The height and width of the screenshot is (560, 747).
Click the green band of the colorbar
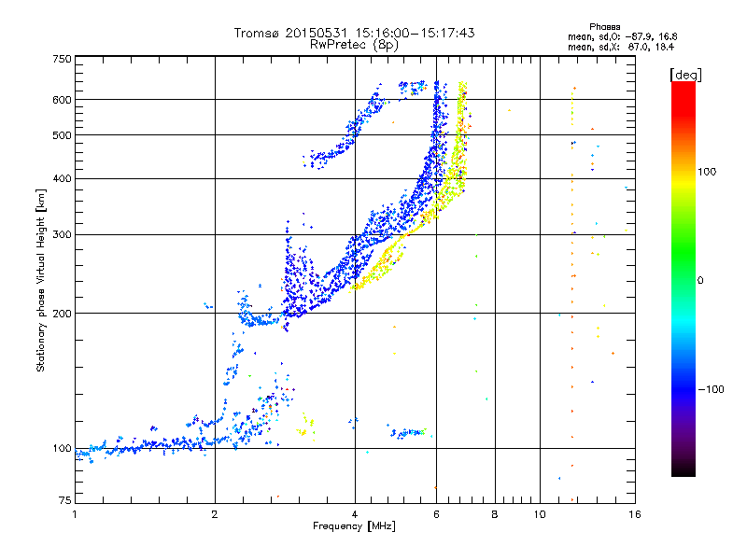[x=684, y=252]
